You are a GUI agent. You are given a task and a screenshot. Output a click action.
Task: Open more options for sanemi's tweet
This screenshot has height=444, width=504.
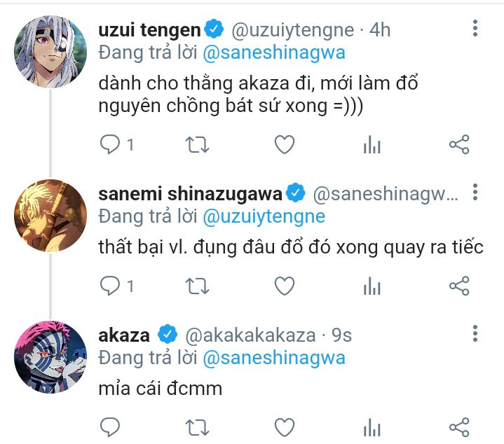click(x=475, y=193)
